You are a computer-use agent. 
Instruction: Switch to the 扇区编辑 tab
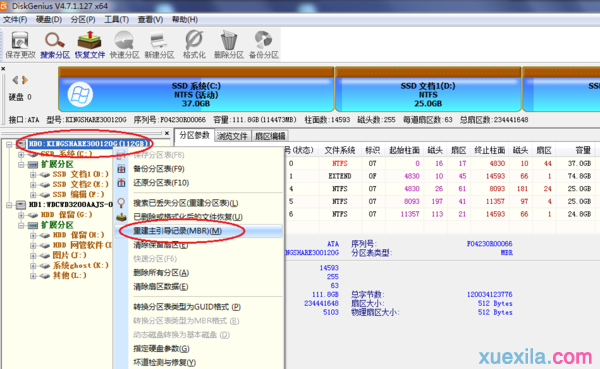pyautogui.click(x=270, y=136)
